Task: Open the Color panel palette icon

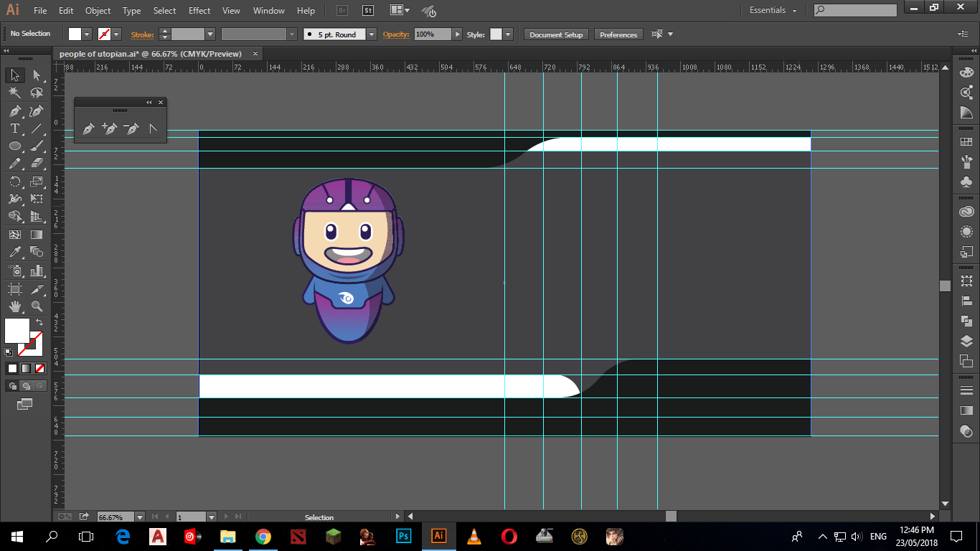Action: [966, 72]
